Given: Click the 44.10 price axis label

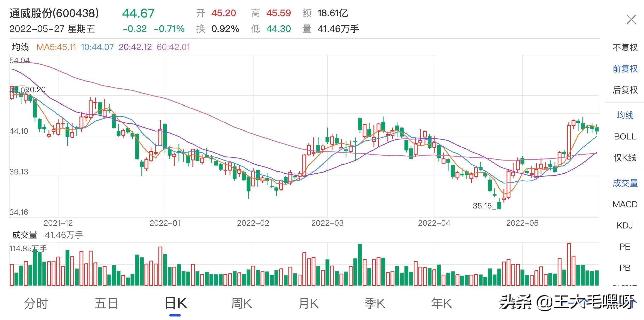Looking at the screenshot, I should pos(19,131).
